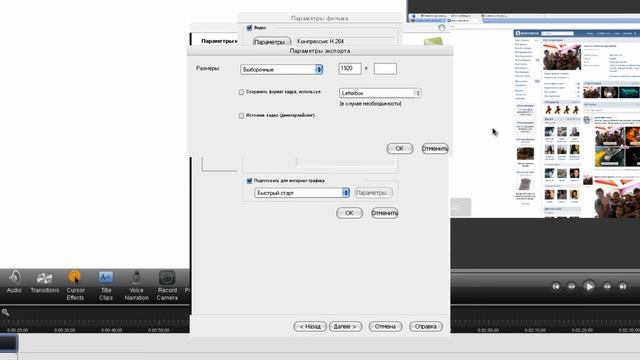Proceed with the Далее button

(345, 327)
